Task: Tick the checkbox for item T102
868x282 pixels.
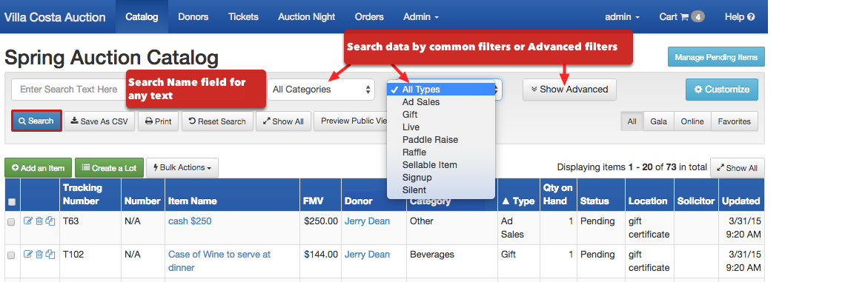Action: (x=11, y=255)
